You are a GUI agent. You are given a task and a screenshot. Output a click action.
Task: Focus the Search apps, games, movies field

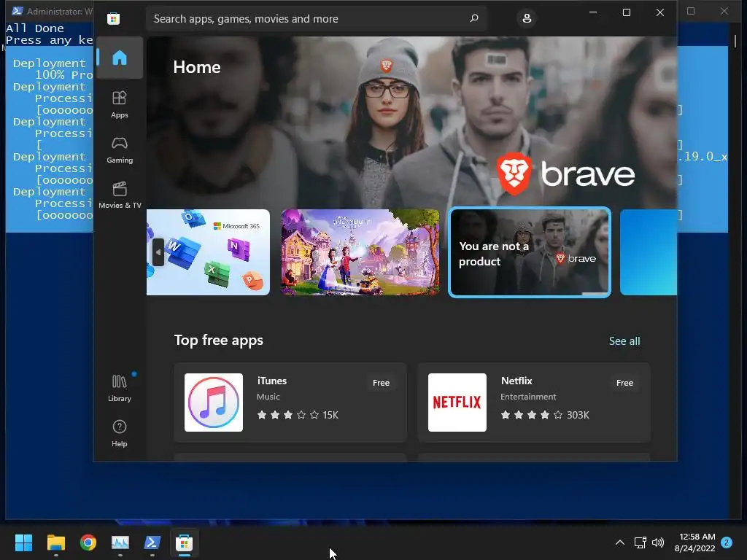click(317, 18)
